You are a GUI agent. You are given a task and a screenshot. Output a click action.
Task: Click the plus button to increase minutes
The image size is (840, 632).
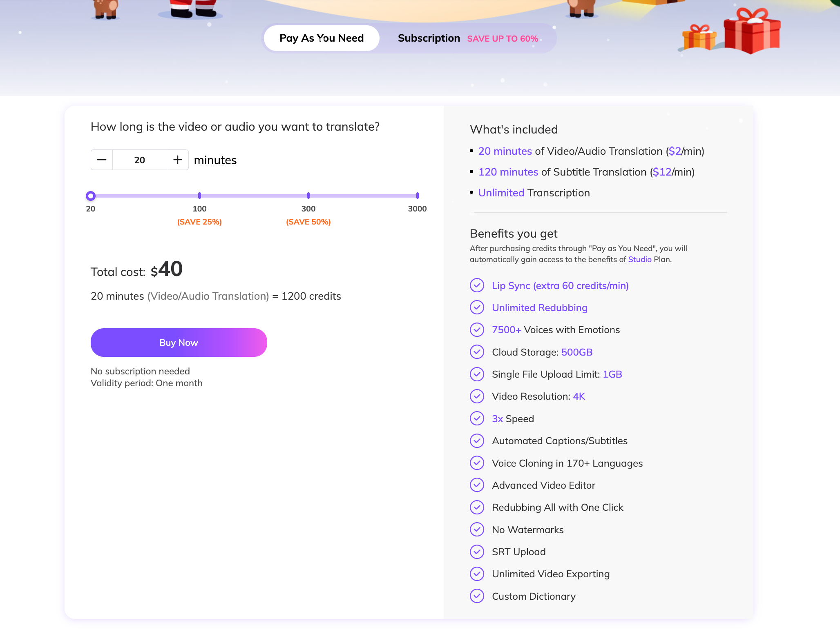(177, 160)
